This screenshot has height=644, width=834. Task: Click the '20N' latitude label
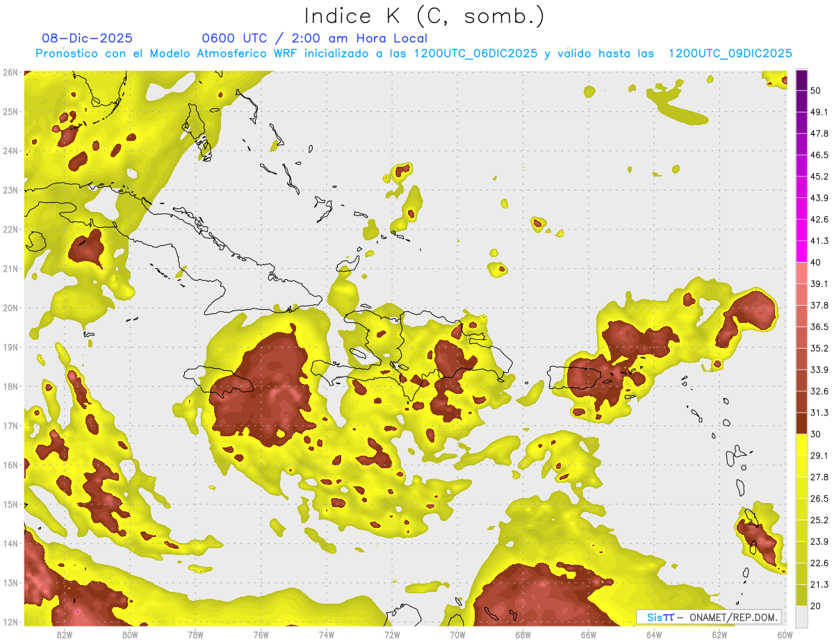point(10,308)
